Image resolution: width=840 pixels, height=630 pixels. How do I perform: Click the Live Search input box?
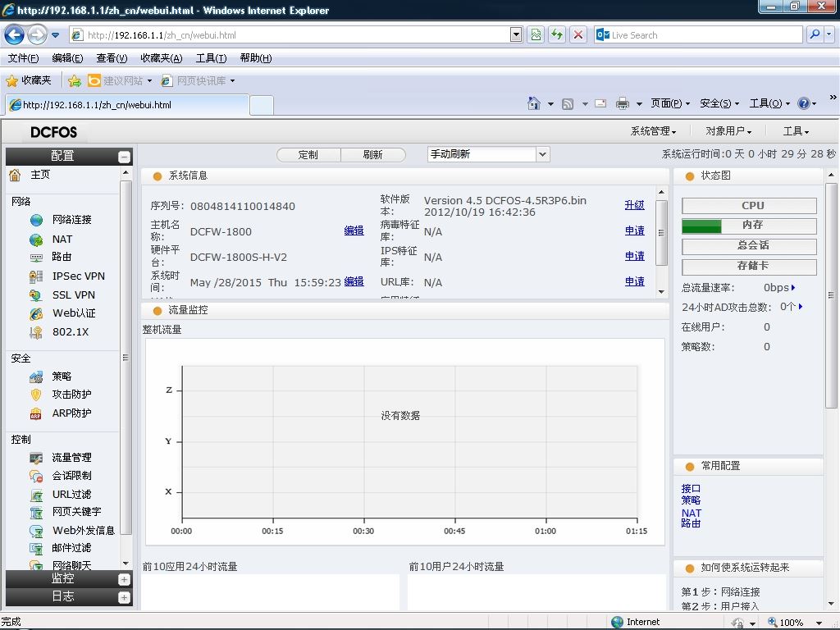click(698, 34)
